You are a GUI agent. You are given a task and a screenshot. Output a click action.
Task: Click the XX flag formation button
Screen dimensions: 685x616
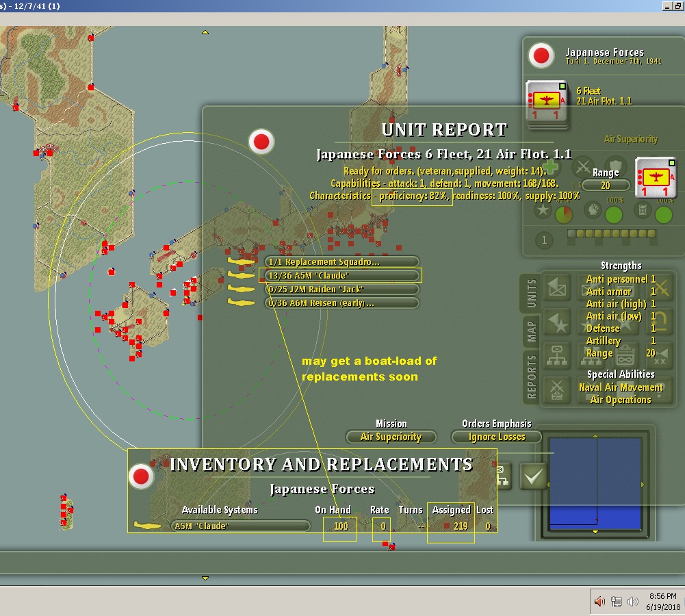point(660,356)
